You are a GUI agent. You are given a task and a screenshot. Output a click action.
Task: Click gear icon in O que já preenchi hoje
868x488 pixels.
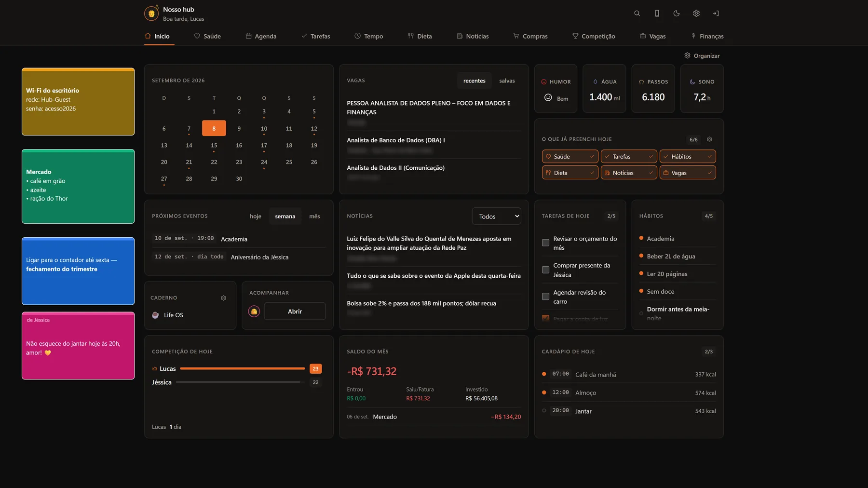[x=709, y=139]
